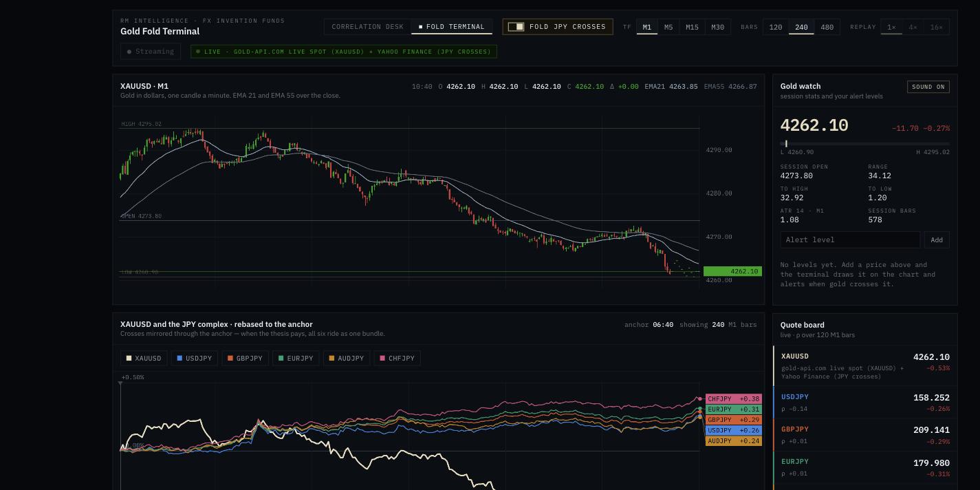This screenshot has height=490, width=980.
Task: Set timeframe to M5
Action: (668, 27)
